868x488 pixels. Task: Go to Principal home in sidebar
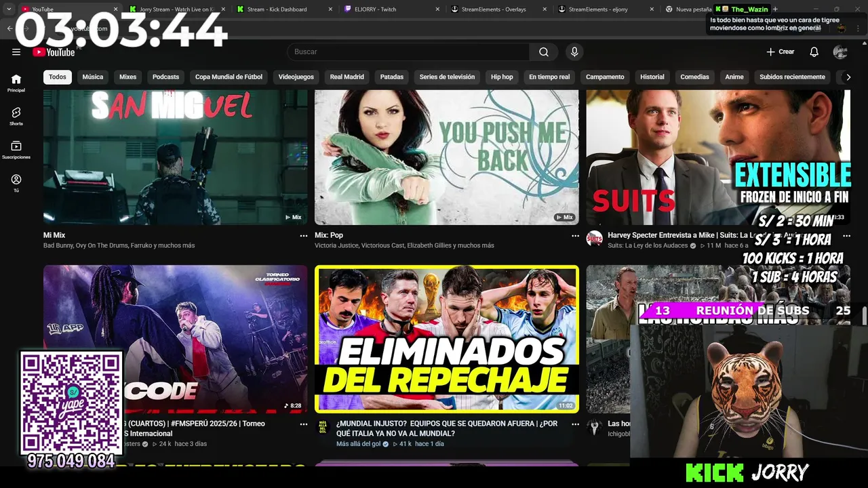pos(16,83)
